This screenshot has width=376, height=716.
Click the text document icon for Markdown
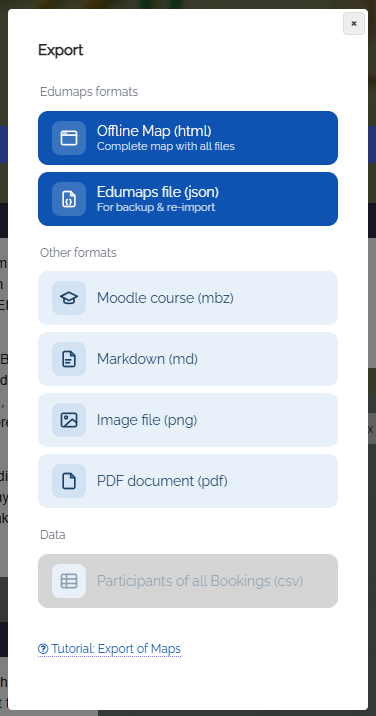click(x=69, y=359)
